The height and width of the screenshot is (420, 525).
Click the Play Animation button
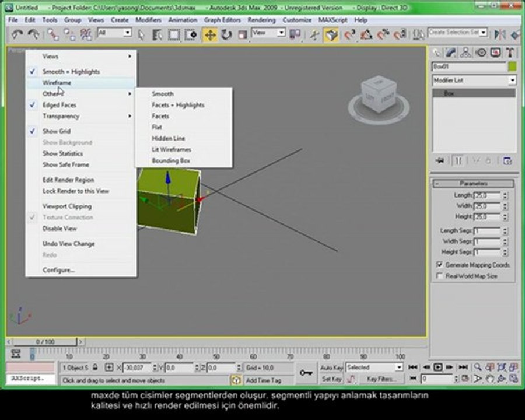(437, 367)
